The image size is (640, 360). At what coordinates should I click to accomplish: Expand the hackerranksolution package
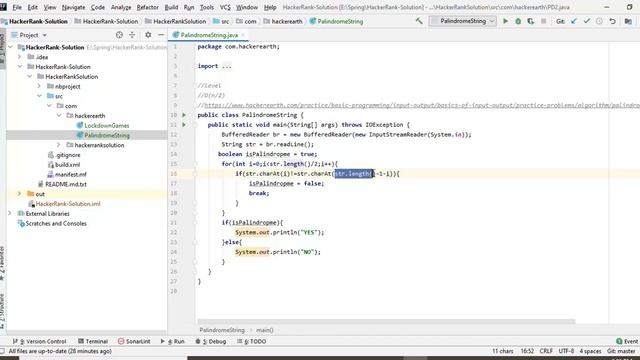59,145
